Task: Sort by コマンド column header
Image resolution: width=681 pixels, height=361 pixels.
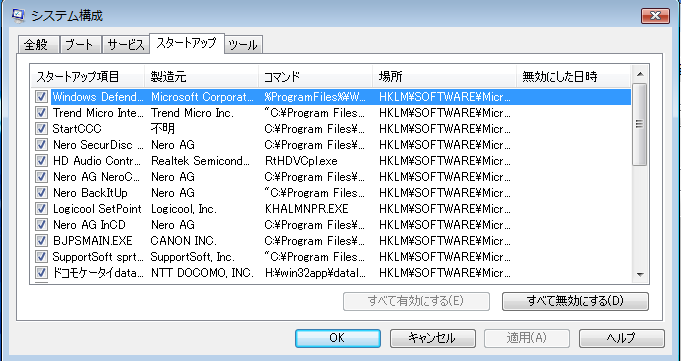Action: (x=316, y=77)
